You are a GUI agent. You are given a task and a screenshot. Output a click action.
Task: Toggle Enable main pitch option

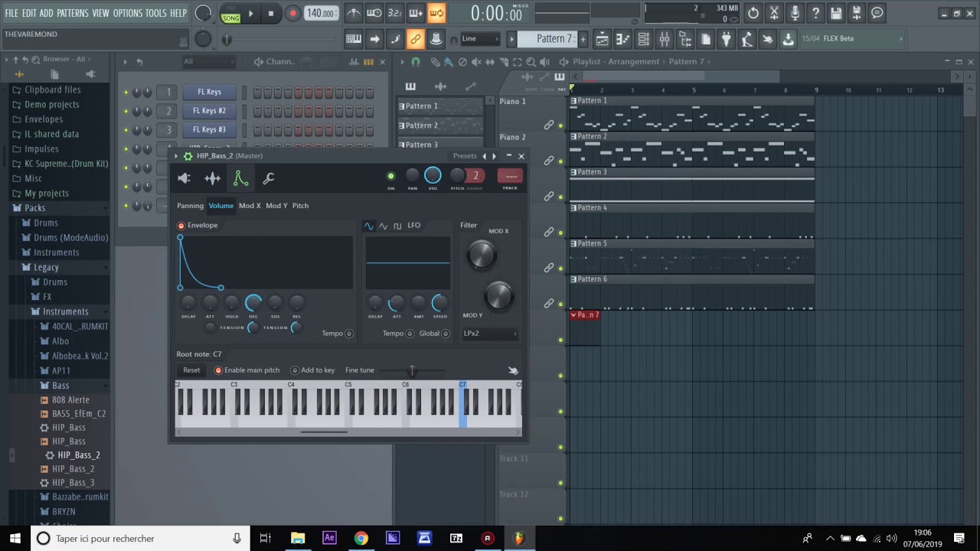pos(218,370)
